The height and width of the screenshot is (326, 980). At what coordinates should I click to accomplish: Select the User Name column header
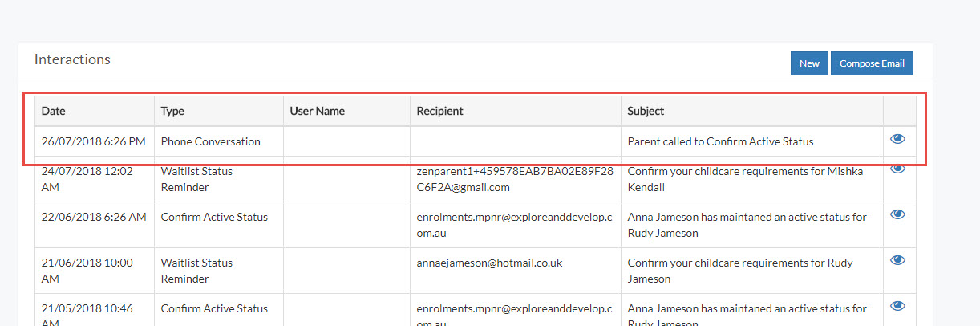317,111
